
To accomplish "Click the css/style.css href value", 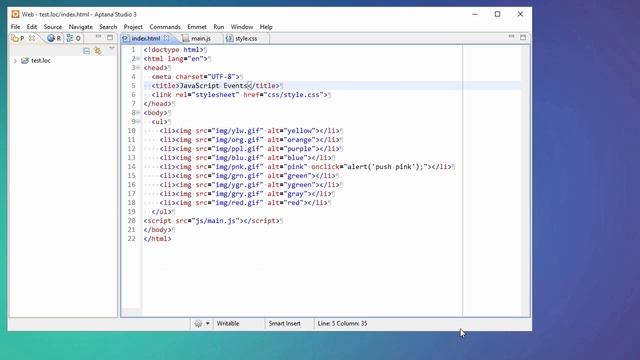I will [293, 95].
